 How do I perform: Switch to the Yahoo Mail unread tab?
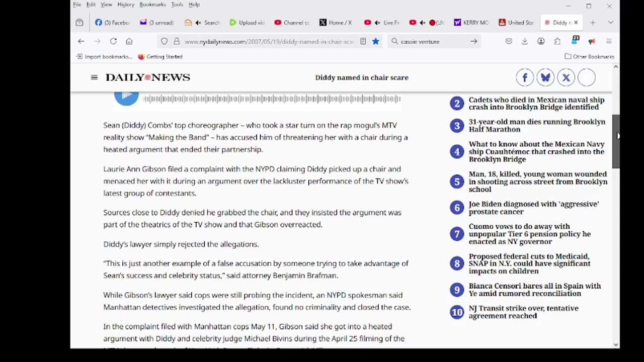pos(156,23)
